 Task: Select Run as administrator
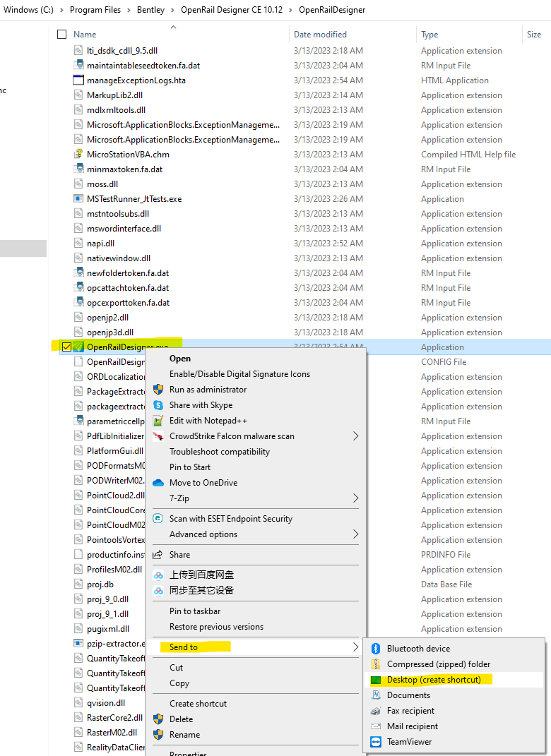point(208,389)
